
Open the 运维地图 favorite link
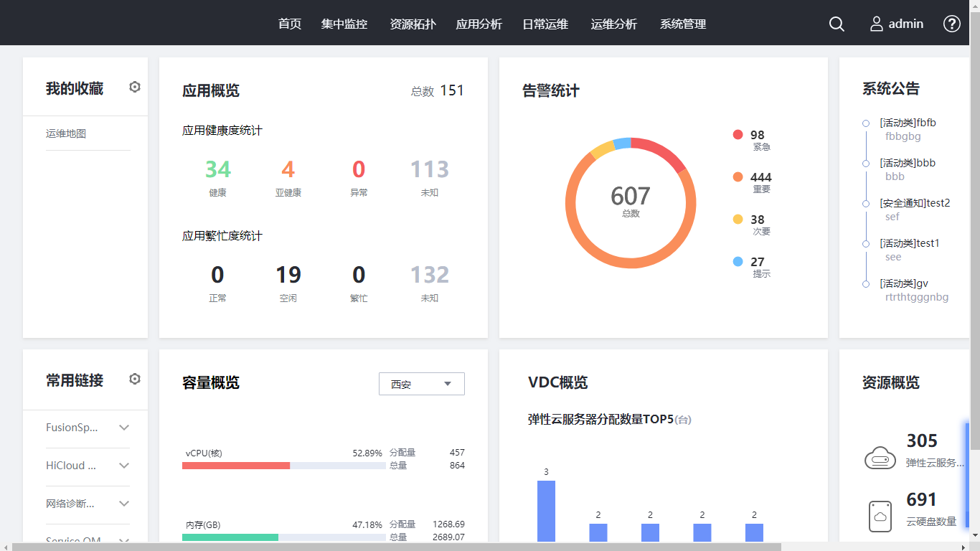(66, 133)
